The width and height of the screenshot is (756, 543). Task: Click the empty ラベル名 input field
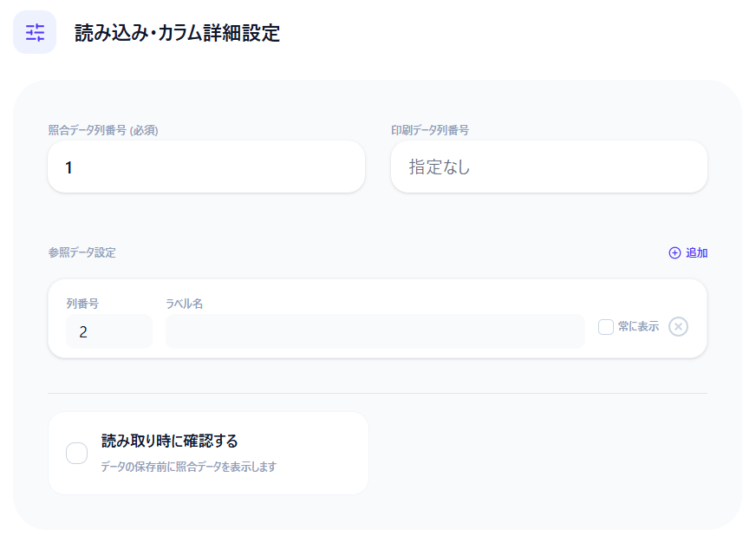coord(375,331)
